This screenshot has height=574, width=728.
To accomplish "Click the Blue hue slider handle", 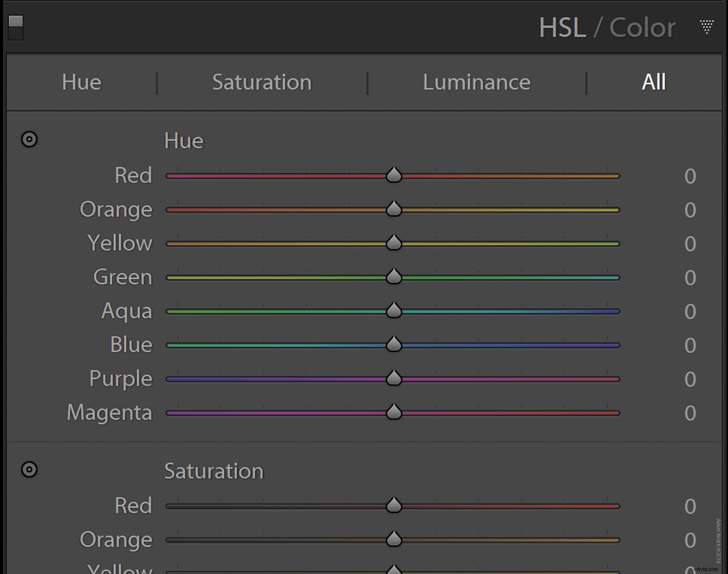I will point(394,345).
